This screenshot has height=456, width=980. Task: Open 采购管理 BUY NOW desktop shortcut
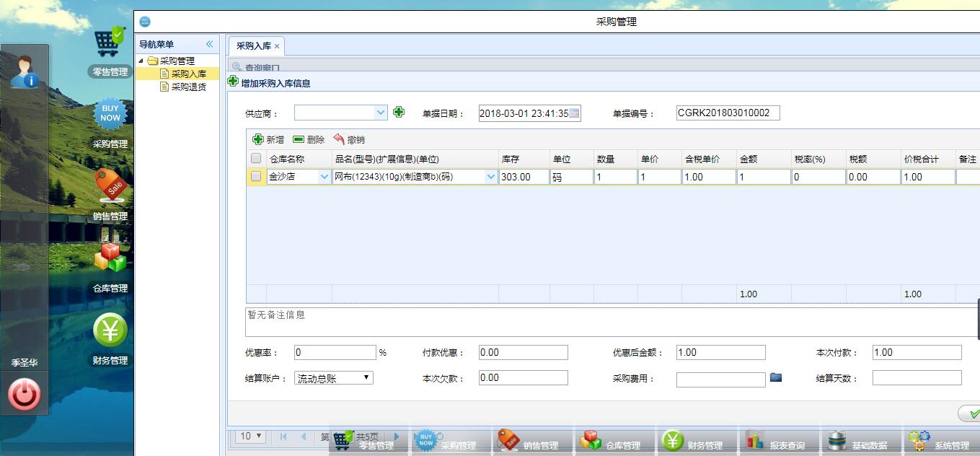pyautogui.click(x=110, y=123)
